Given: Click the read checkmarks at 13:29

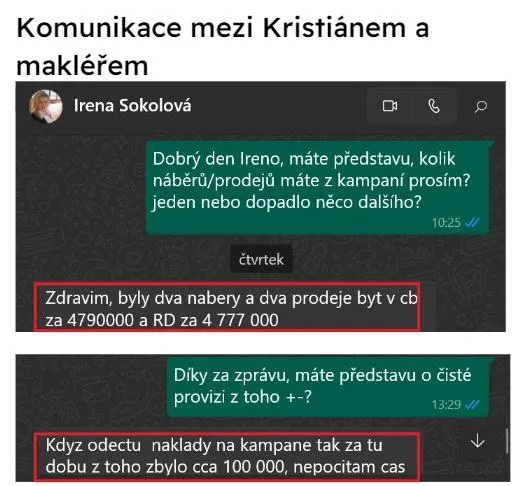Looking at the screenshot, I should tap(472, 405).
